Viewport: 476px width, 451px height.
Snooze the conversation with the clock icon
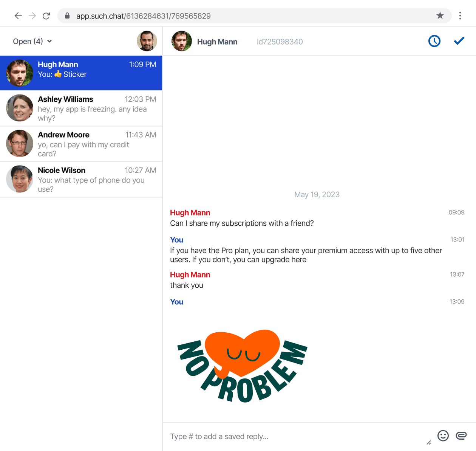(x=434, y=41)
